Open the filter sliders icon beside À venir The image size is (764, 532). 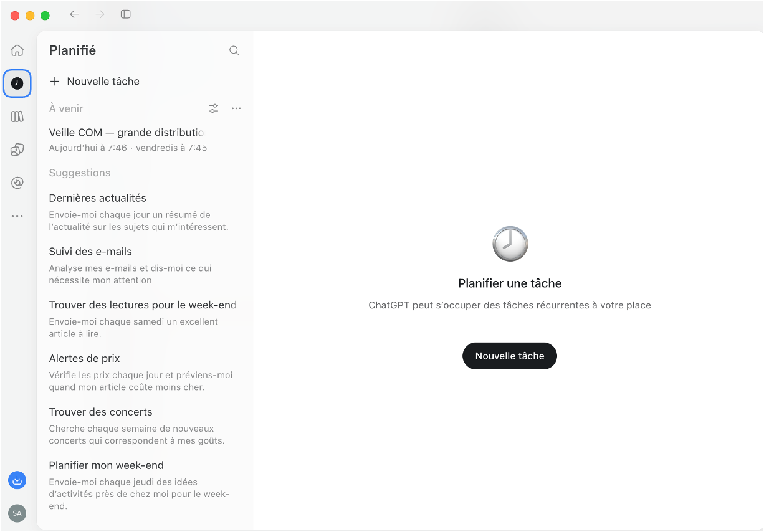tap(214, 108)
